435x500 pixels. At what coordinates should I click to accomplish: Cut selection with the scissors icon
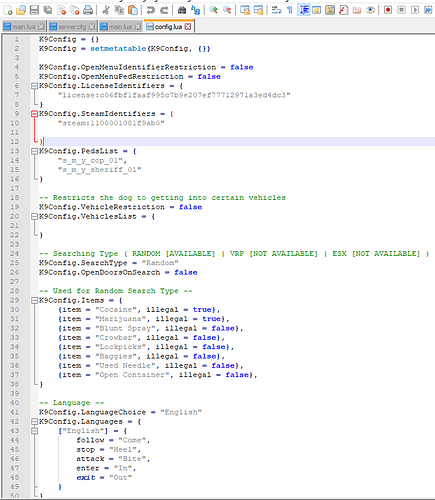coord(106,10)
